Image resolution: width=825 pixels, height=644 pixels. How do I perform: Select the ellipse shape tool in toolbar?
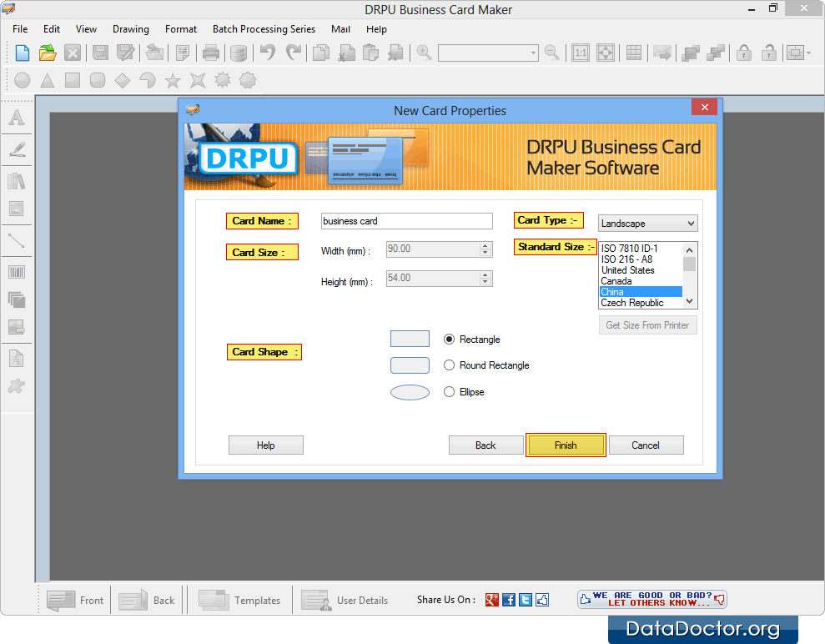pos(22,80)
